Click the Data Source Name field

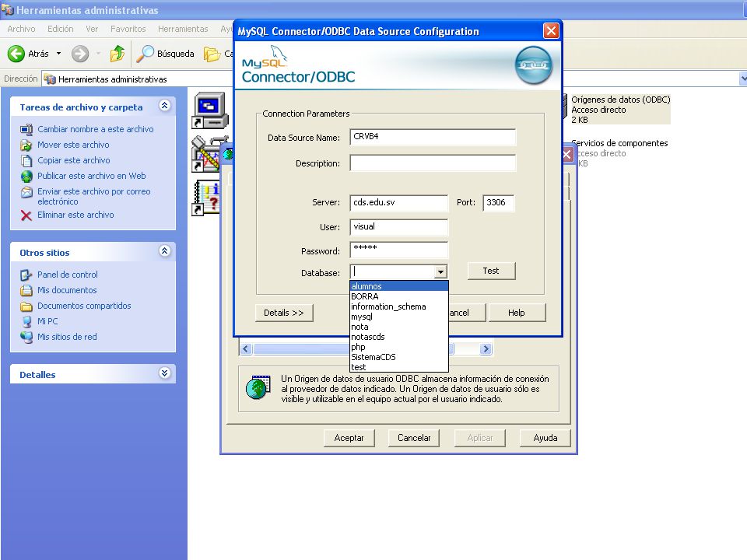click(433, 137)
